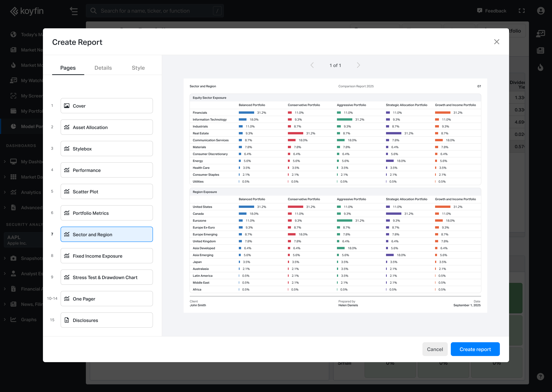The image size is (552, 392).
Task: Click the Koyfin logo icon
Action: pos(14,11)
